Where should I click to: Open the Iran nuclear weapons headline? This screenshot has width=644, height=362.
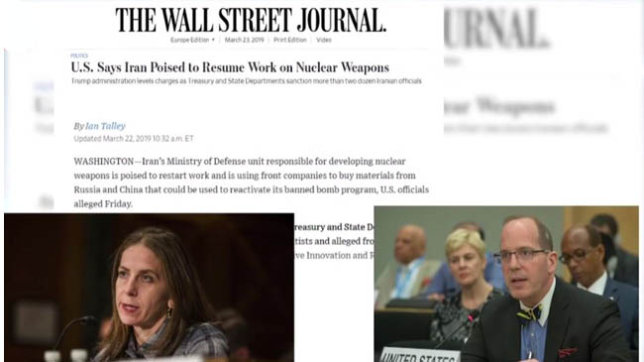pyautogui.click(x=230, y=67)
